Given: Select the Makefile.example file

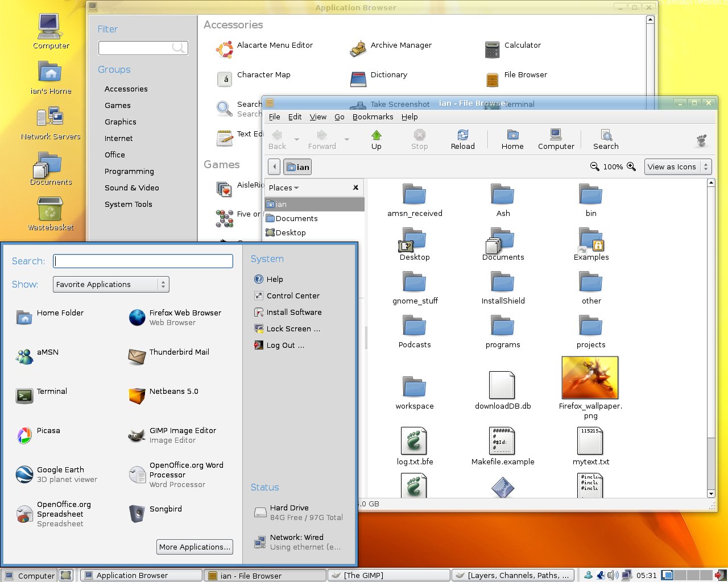Looking at the screenshot, I should pyautogui.click(x=503, y=446).
